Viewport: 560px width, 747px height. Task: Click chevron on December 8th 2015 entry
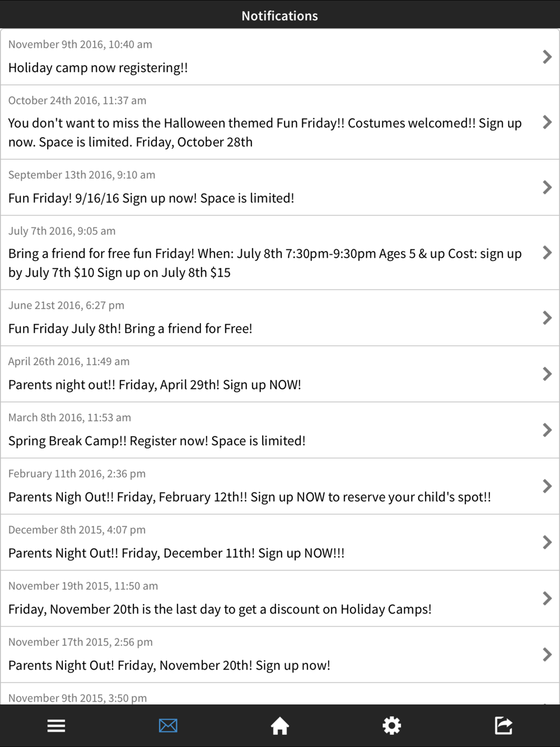click(547, 542)
